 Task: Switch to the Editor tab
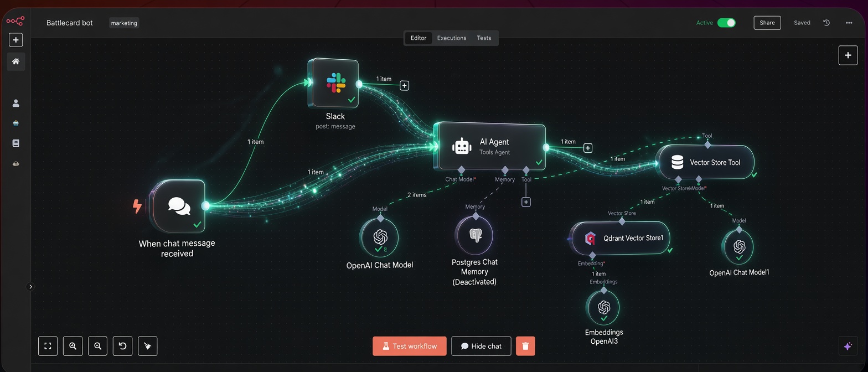[x=418, y=38]
